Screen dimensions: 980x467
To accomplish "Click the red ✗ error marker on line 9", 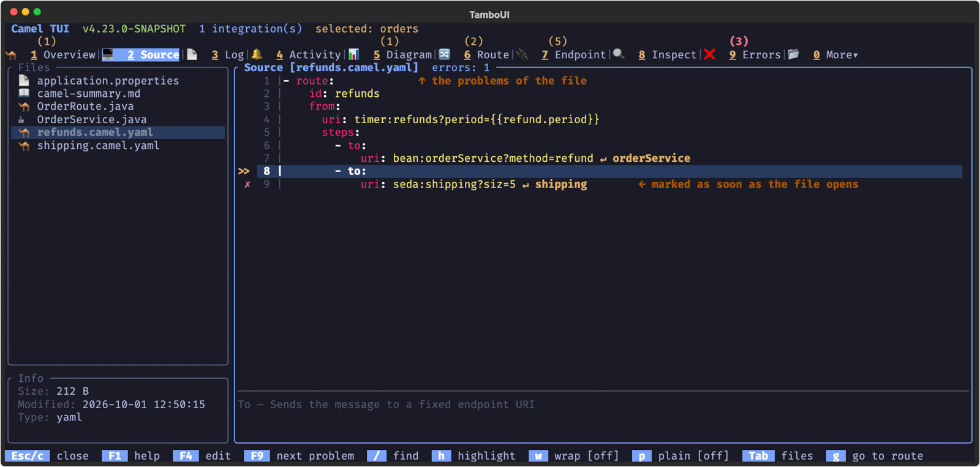I will tap(247, 184).
